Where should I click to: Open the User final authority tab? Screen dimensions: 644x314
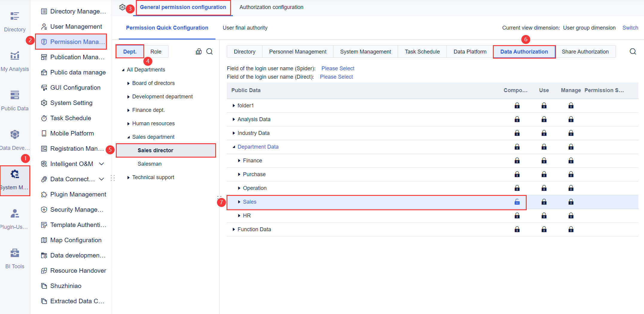click(245, 28)
